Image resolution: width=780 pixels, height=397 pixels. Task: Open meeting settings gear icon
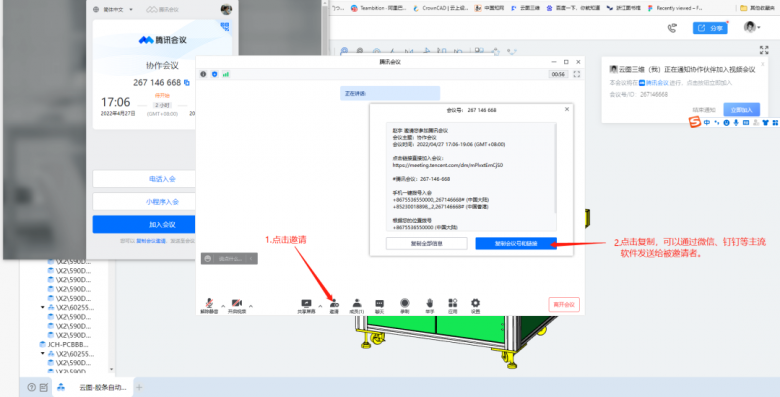coord(476,305)
